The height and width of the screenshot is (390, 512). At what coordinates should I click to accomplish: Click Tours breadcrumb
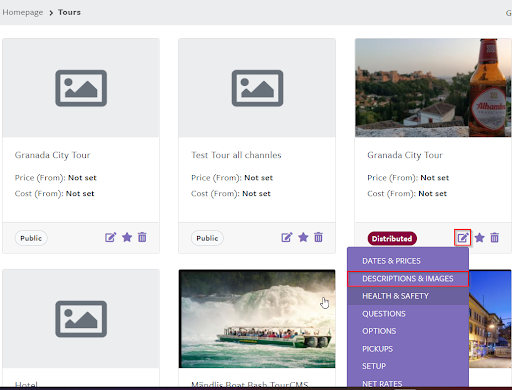point(69,12)
